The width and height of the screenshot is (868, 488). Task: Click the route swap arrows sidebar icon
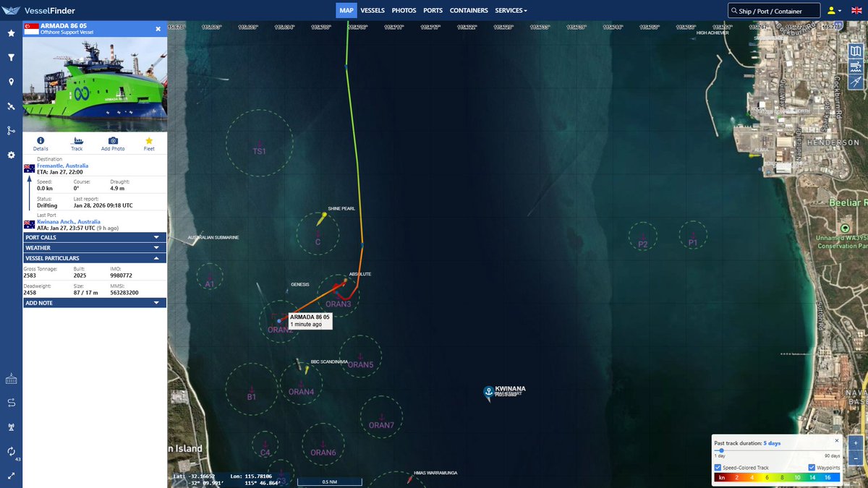click(x=11, y=403)
